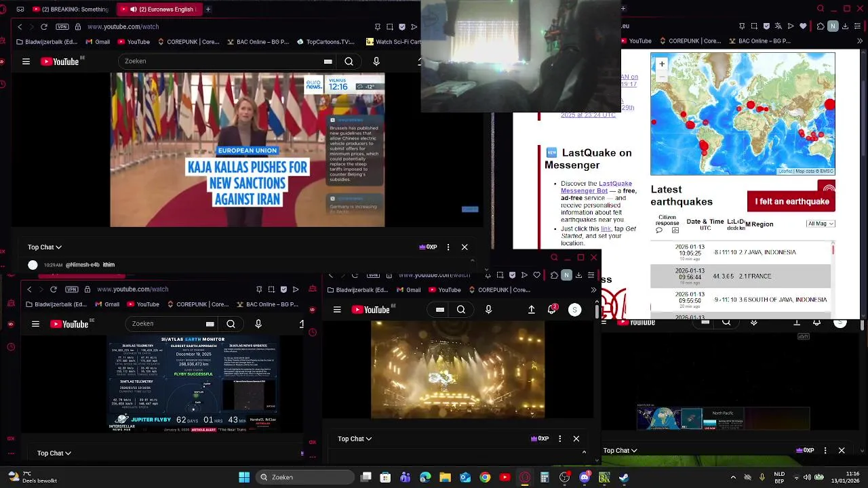The image size is (868, 488).
Task: Click voice search microphone in 3I/ATLAS window
Action: (258, 324)
